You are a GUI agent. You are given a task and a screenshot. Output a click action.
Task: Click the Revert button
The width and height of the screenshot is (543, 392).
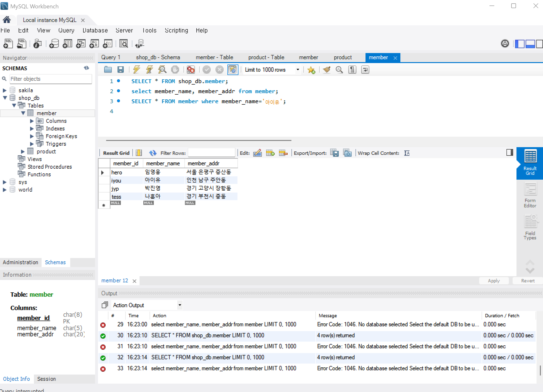tap(527, 281)
